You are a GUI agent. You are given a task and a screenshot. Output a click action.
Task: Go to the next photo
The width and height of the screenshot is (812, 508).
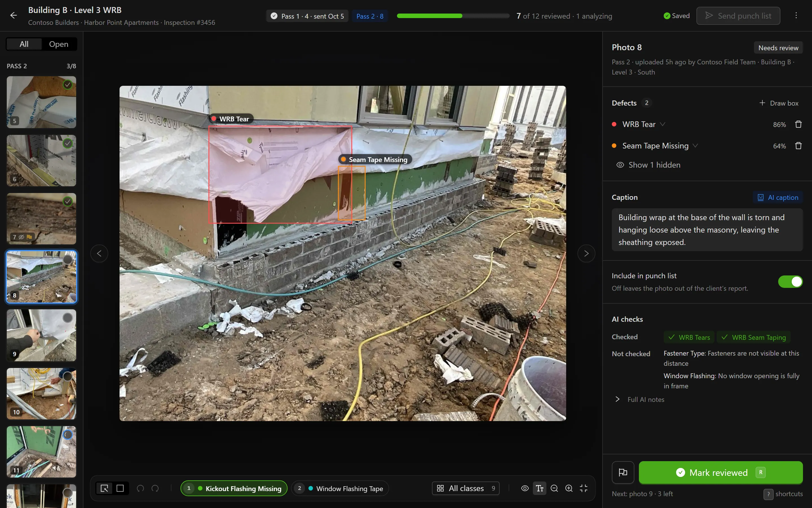tap(586, 253)
